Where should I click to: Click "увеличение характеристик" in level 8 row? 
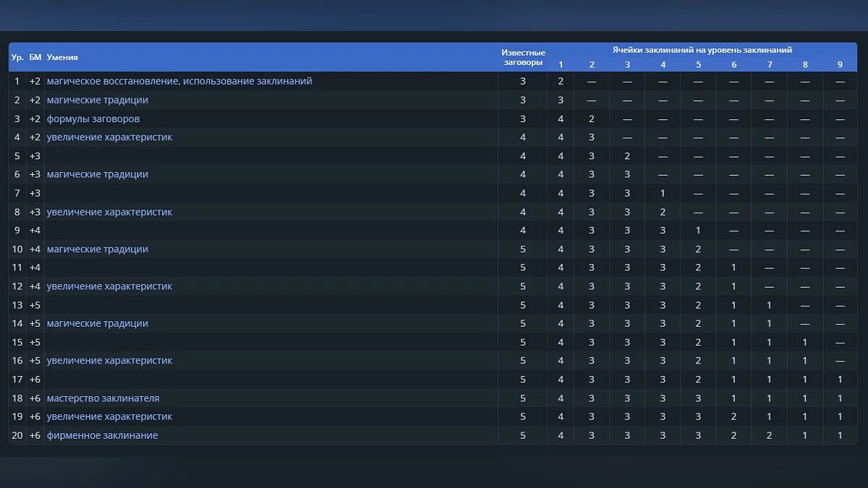click(109, 212)
